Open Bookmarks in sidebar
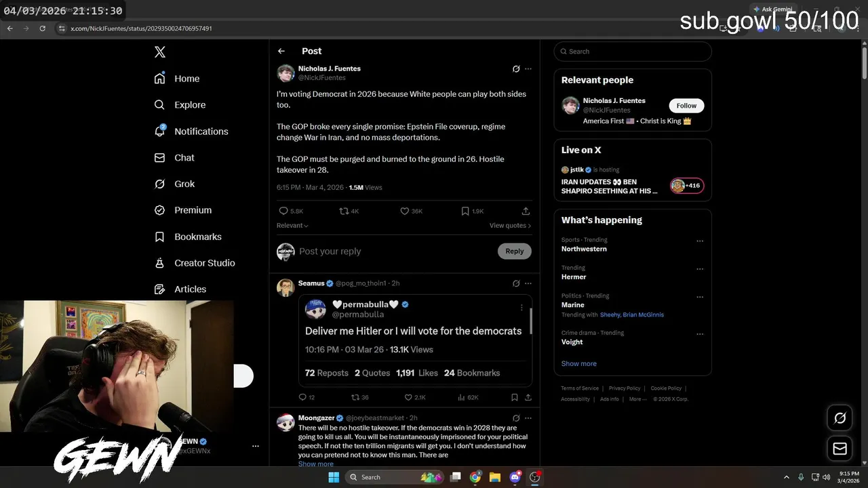 click(x=188, y=237)
